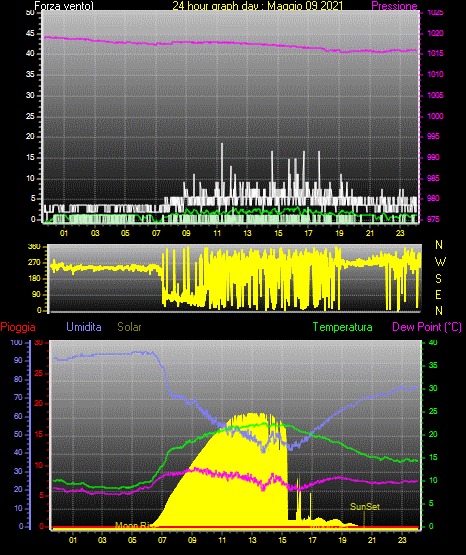This screenshot has width=466, height=555.
Task: Click the 40 temperature scale value
Action: [433, 342]
